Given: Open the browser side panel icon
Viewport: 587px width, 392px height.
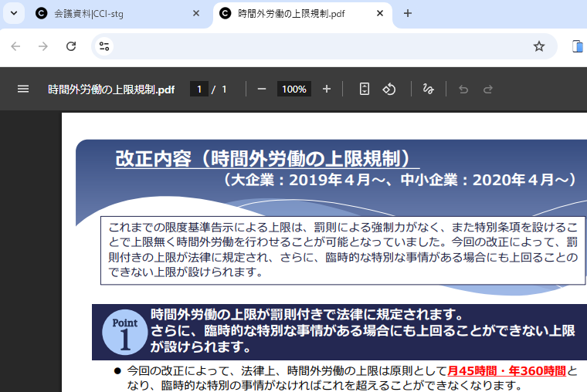Looking at the screenshot, I should (x=577, y=46).
